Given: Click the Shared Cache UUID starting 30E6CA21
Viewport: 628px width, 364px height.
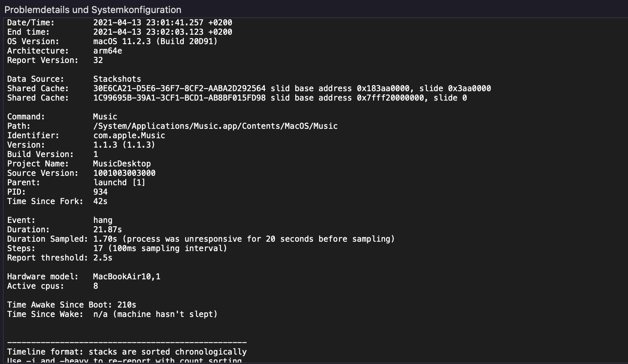Looking at the screenshot, I should [x=179, y=89].
